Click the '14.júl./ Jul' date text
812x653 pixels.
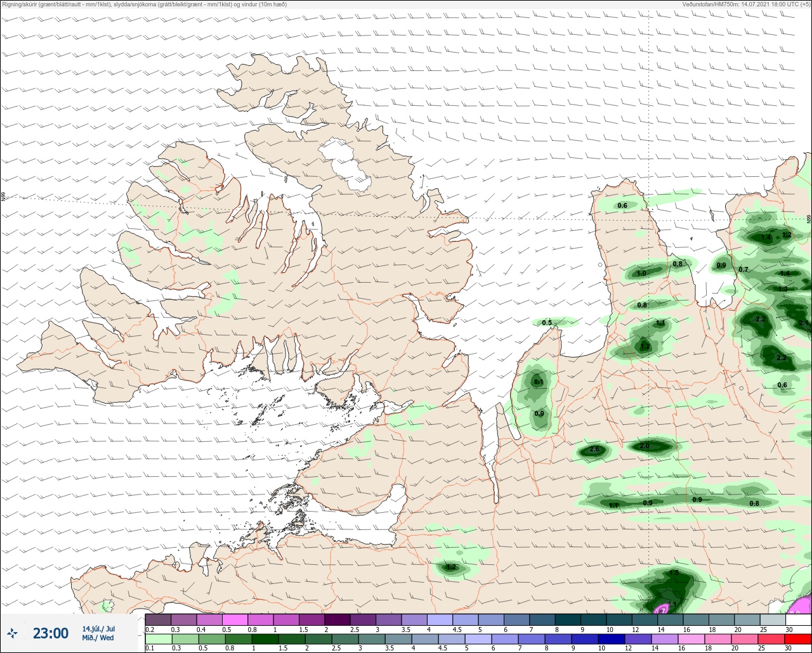click(x=98, y=628)
